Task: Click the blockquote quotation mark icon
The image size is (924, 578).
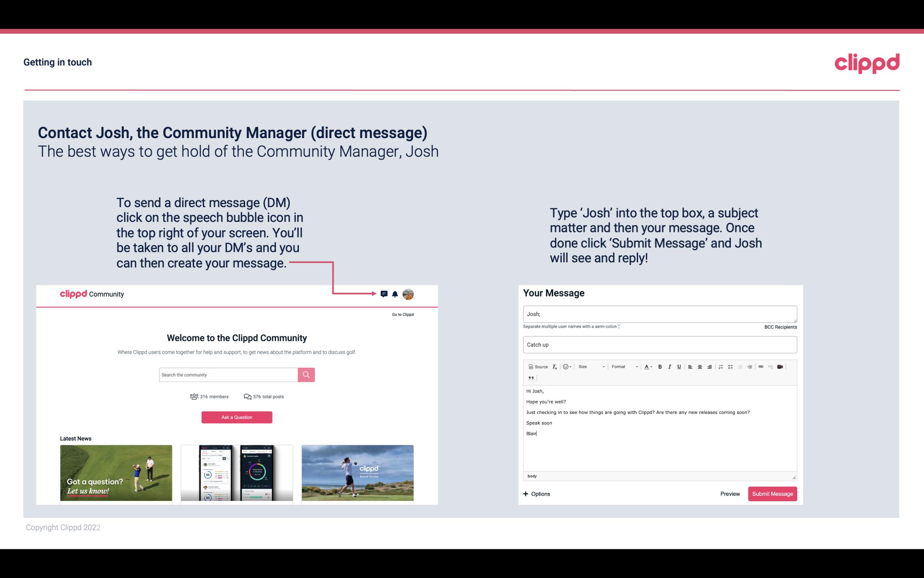Action: coord(530,378)
